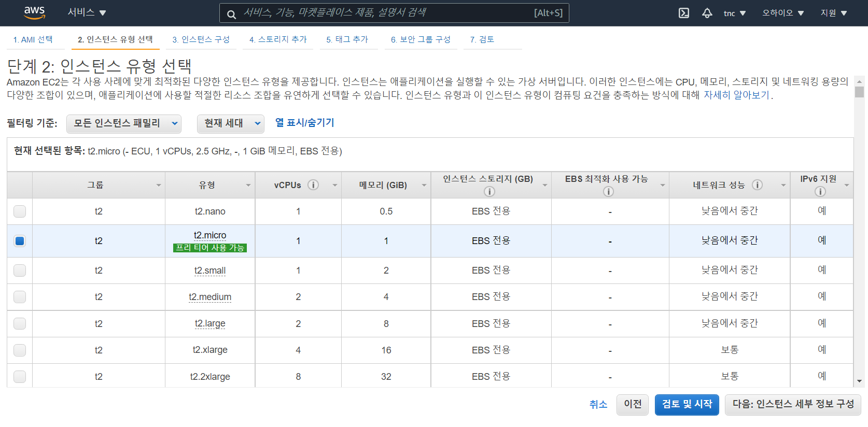The width and height of the screenshot is (868, 427).
Task: Open notifications bell icon
Action: click(707, 13)
